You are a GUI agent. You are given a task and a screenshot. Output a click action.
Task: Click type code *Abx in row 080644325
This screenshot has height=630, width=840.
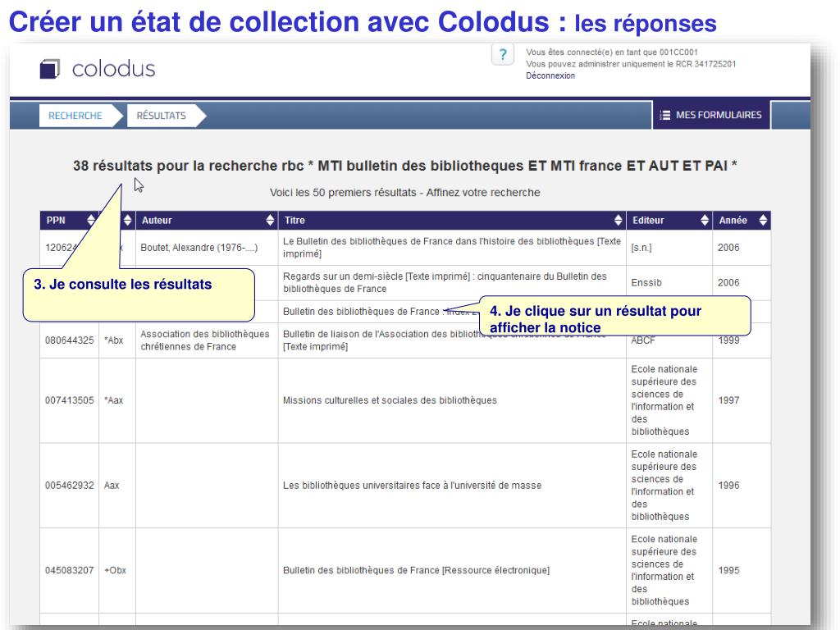point(113,340)
